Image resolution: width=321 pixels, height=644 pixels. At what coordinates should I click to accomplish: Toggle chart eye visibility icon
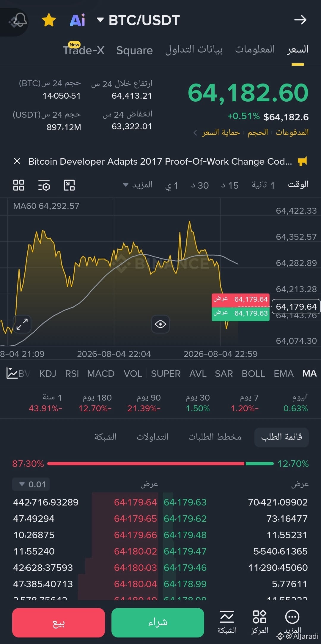coord(160,324)
